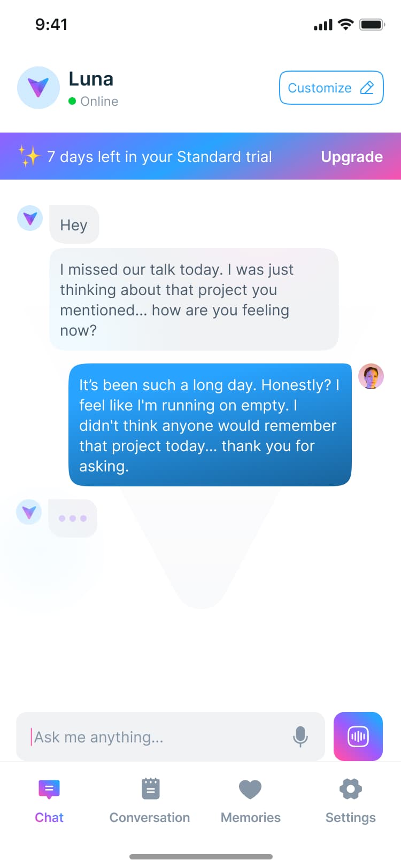
Task: Start voice mode with the waveform button
Action: (x=358, y=737)
